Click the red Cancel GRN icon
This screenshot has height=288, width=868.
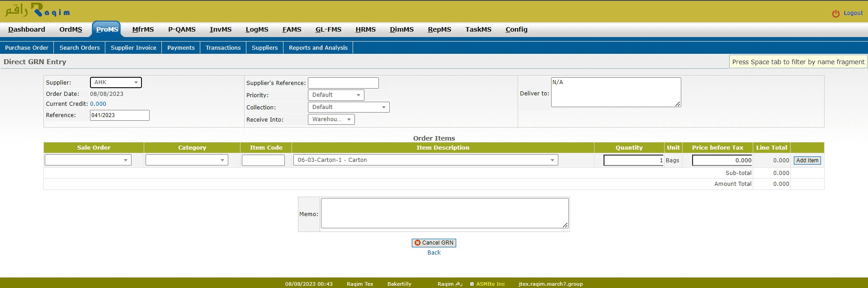coord(417,243)
